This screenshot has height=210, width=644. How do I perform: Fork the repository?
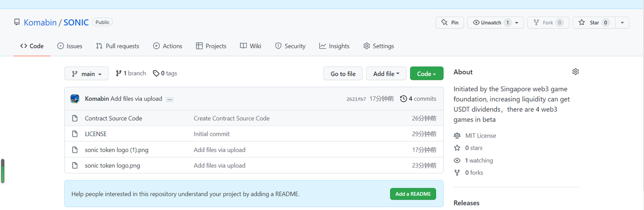click(x=548, y=23)
